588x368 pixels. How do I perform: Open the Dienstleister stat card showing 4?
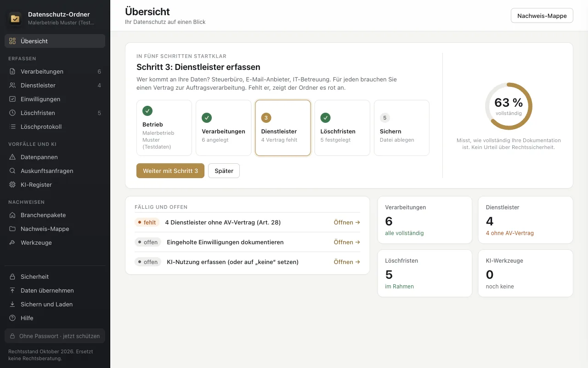526,220
